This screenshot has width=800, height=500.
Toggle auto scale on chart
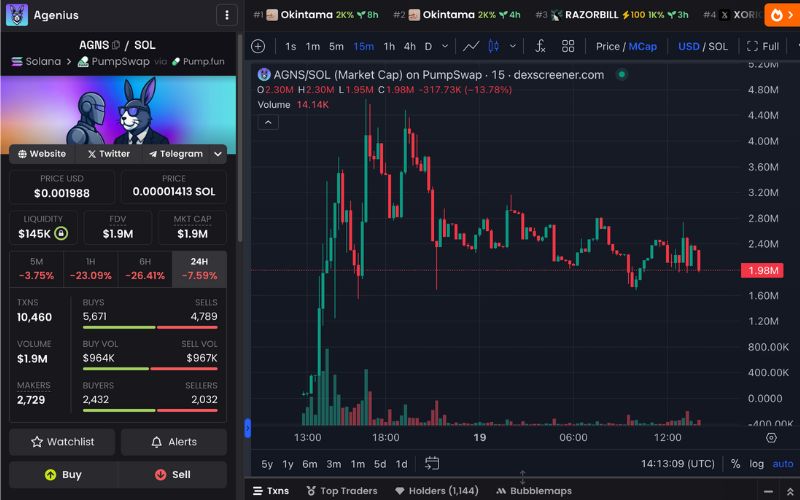(783, 464)
